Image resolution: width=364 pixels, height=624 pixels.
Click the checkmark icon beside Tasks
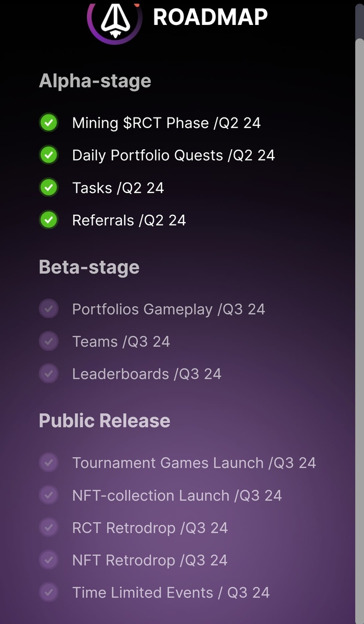[x=48, y=187]
